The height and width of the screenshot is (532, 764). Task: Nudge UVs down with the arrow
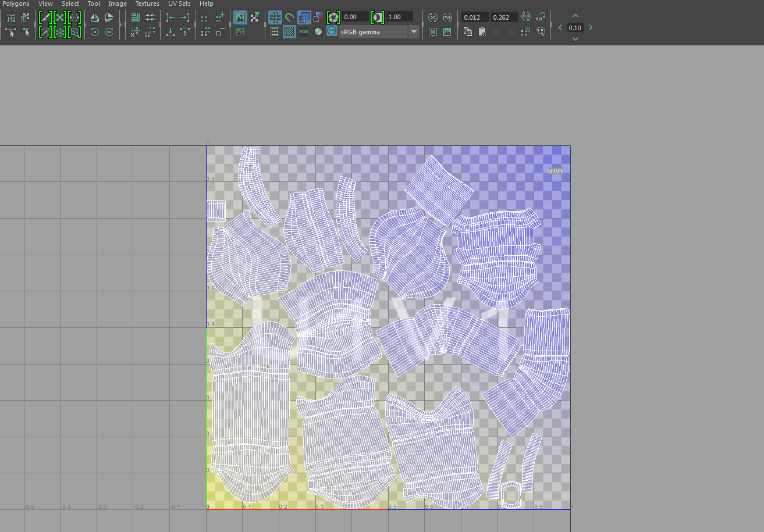pos(575,39)
